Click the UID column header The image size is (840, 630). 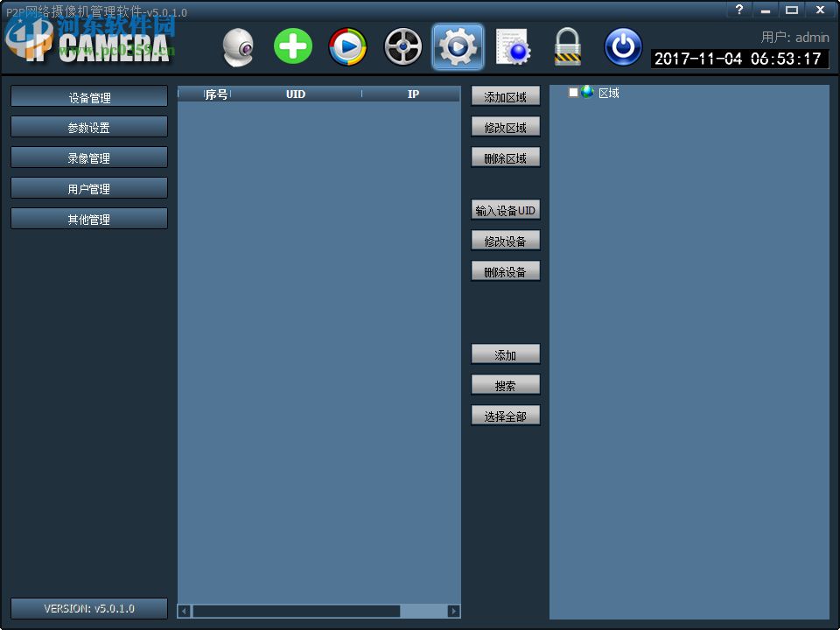tap(296, 94)
